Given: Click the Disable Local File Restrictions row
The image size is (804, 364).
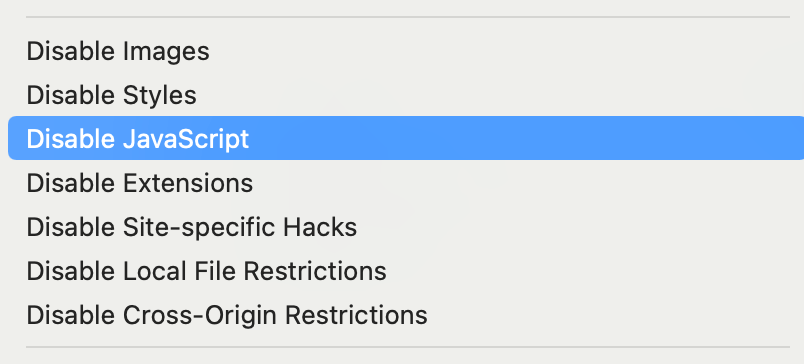Looking at the screenshot, I should (406, 271).
